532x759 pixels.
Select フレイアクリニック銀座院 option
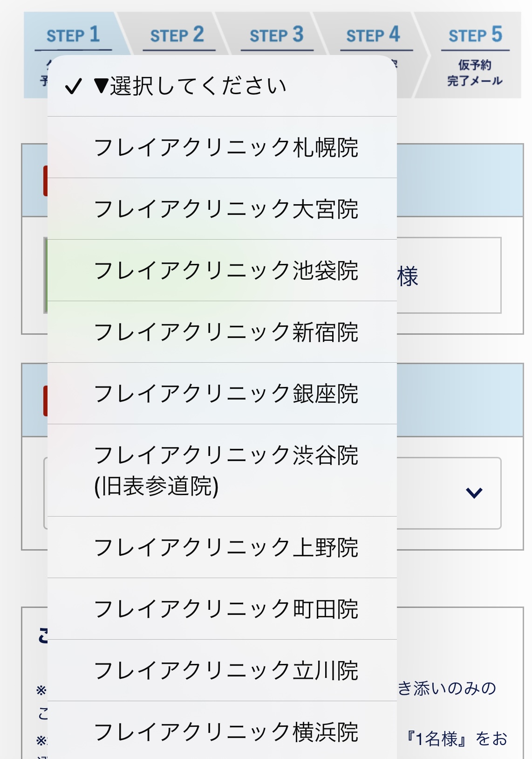pos(226,393)
